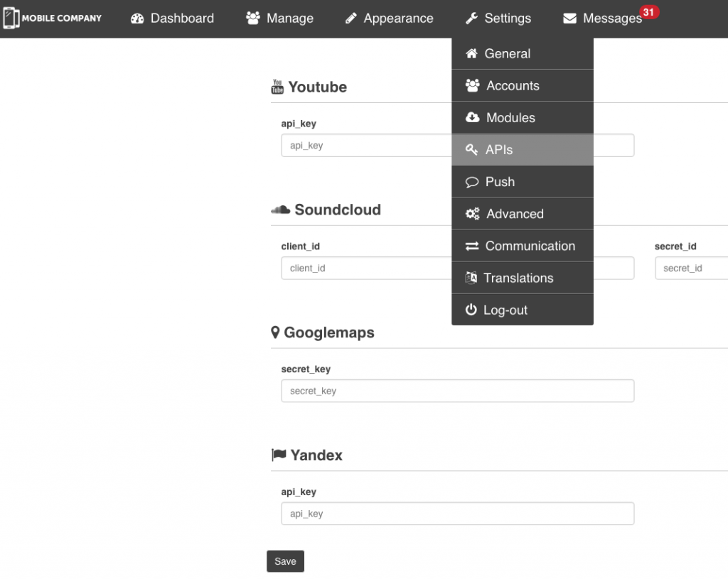Click the Advanced gears icon
The height and width of the screenshot is (579, 728).
coord(472,214)
